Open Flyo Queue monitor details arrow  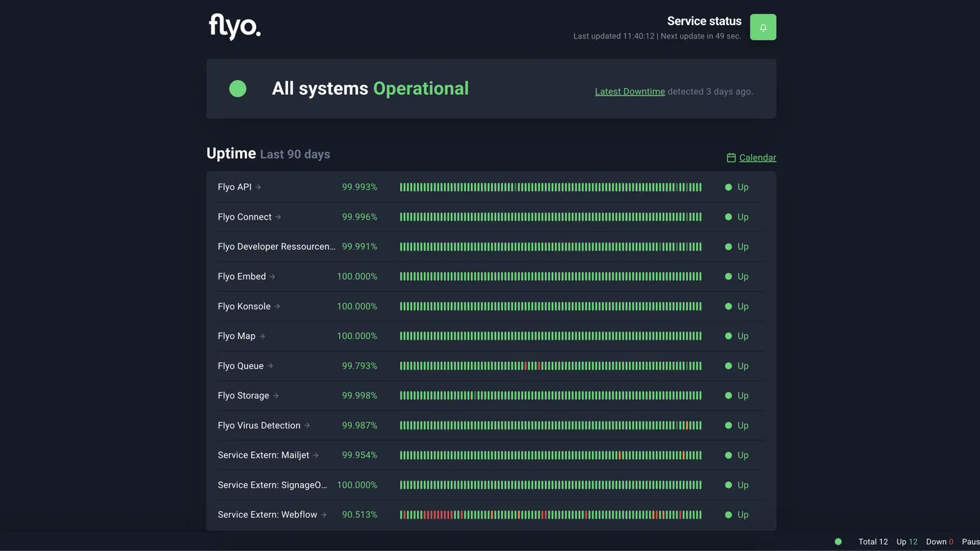click(270, 366)
